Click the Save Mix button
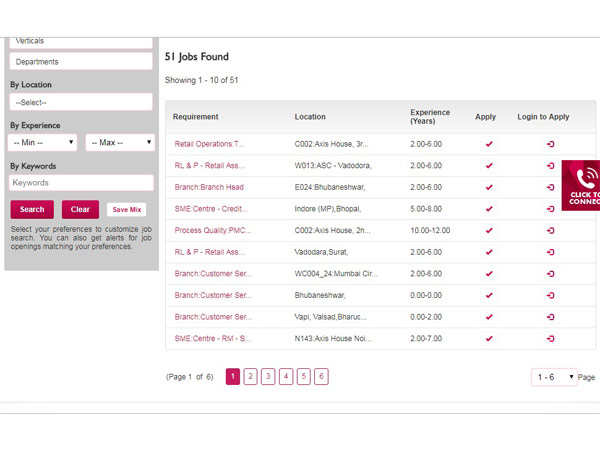 (x=127, y=210)
